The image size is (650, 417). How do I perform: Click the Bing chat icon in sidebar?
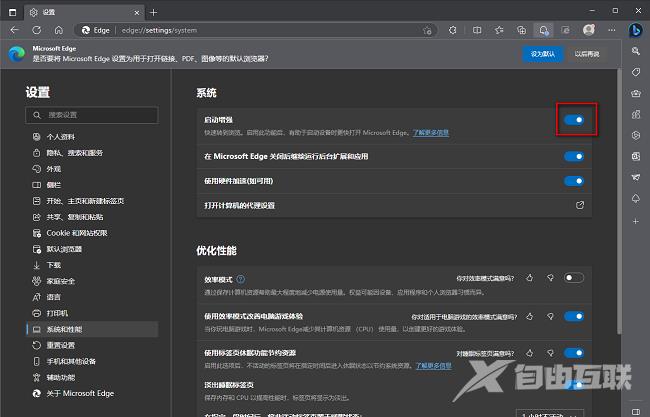(634, 31)
